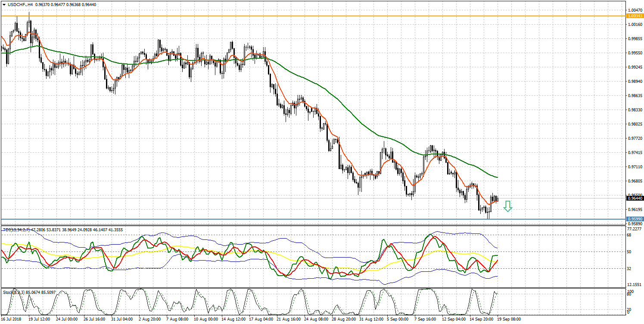This screenshot has height=324, width=644.
Task: Open the chart menu triangle beside USDCHF
Action: (4, 4)
